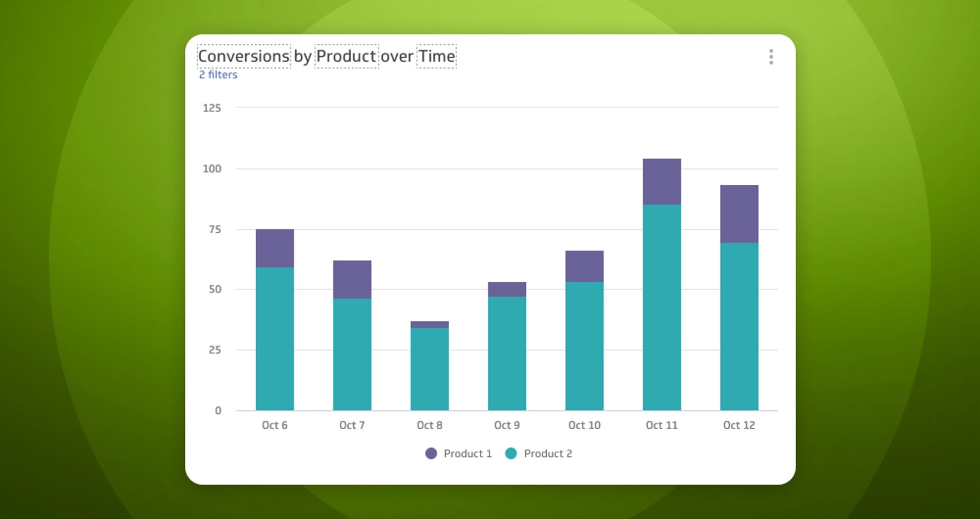Click the Oct 11 teal bar segment
Viewport: 980px width, 519px height.
point(662,307)
